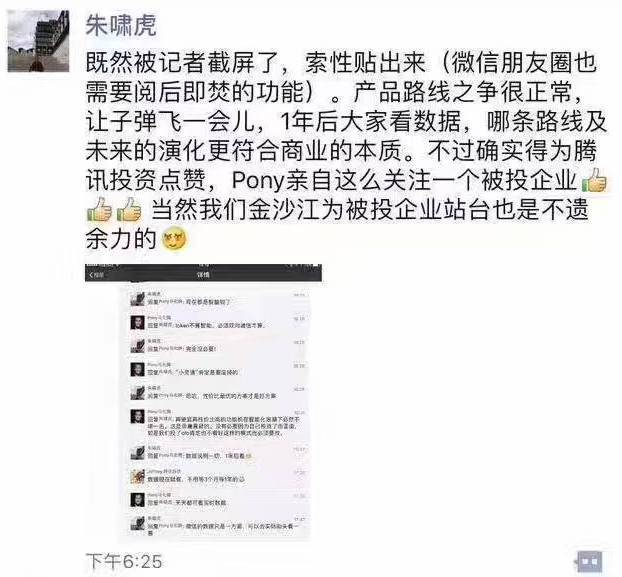Open the attached comment screenshot image

(x=203, y=402)
